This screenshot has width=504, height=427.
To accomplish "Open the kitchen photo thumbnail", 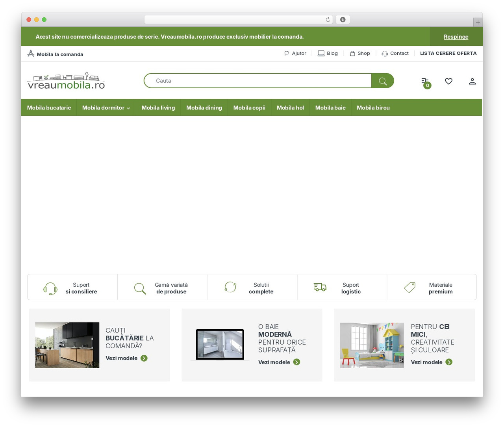I will [67, 345].
